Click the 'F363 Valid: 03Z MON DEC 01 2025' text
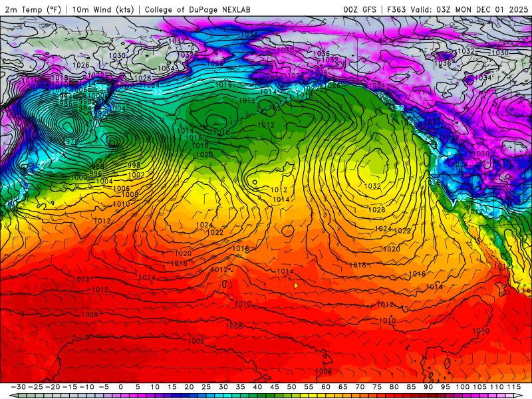 [x=458, y=9]
